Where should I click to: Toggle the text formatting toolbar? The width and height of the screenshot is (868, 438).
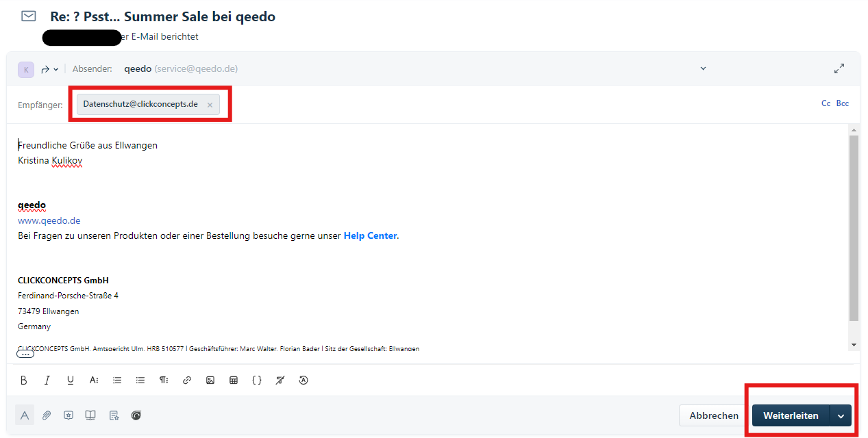(x=25, y=415)
